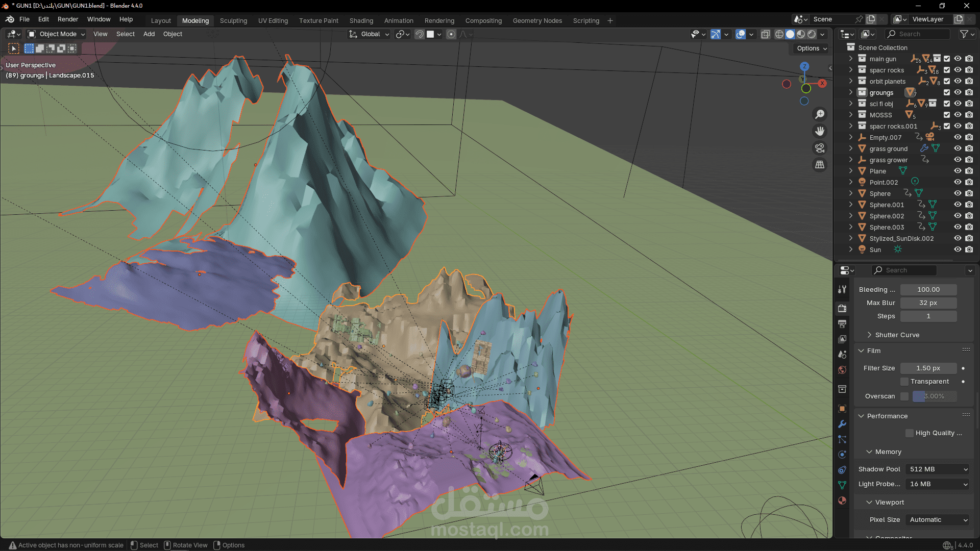Expand the main gun collection

[x=851, y=59]
